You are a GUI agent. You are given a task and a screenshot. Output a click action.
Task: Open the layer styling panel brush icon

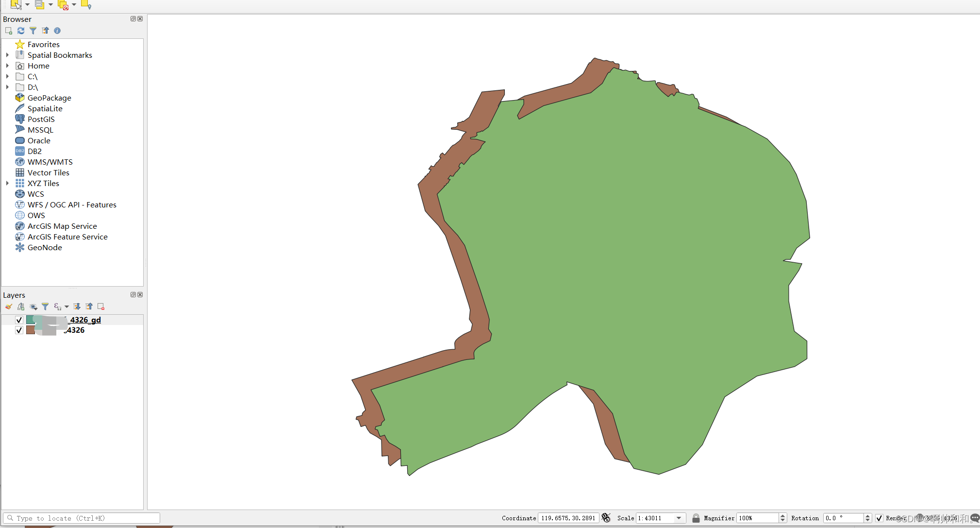(x=9, y=307)
